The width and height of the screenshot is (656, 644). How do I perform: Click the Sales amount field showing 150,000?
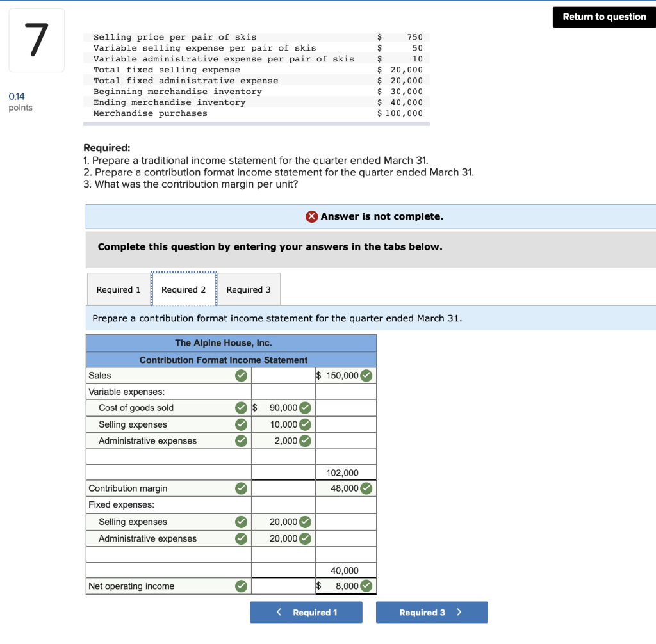(x=345, y=376)
